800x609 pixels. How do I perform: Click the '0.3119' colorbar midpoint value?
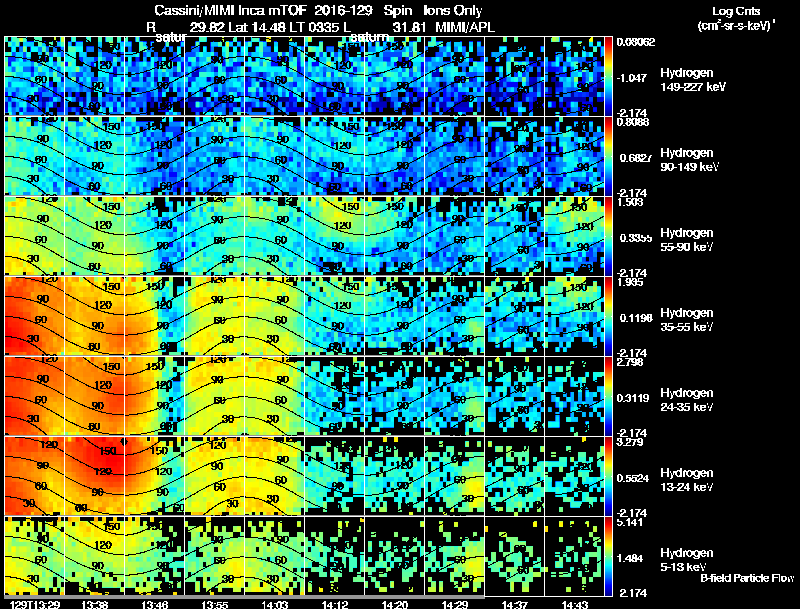pos(634,398)
